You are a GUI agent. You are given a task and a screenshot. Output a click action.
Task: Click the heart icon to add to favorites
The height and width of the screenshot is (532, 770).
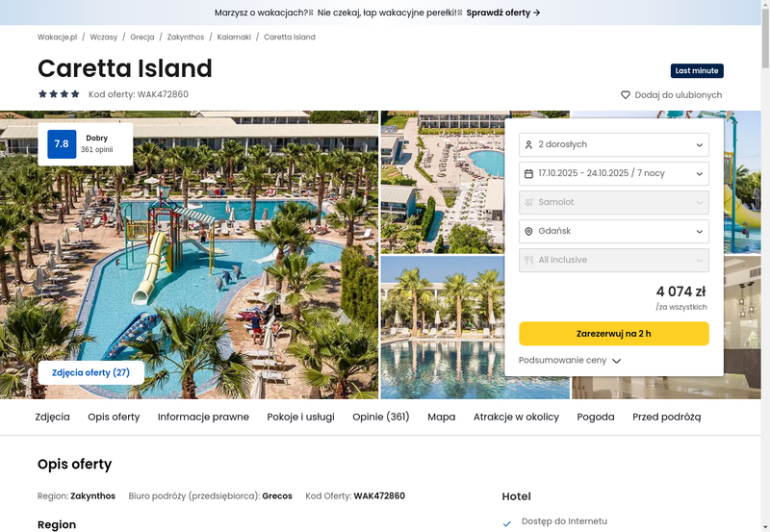(625, 94)
